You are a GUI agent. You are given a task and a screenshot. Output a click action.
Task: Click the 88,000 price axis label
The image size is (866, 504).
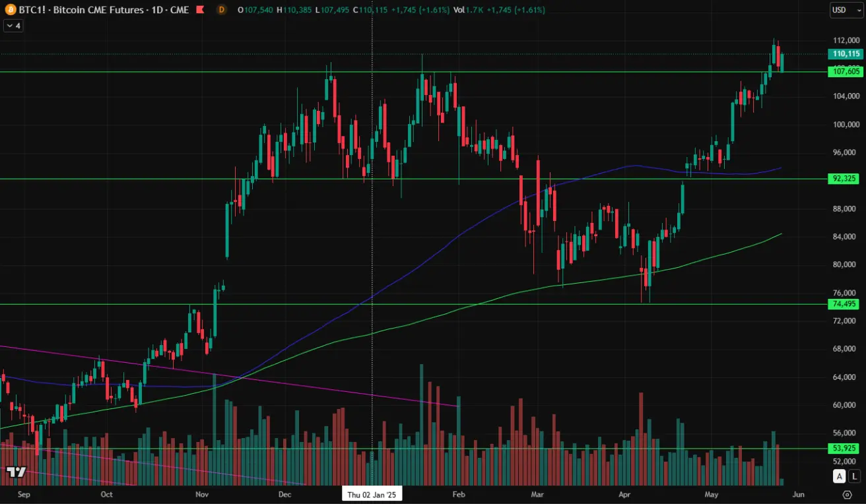click(x=846, y=208)
